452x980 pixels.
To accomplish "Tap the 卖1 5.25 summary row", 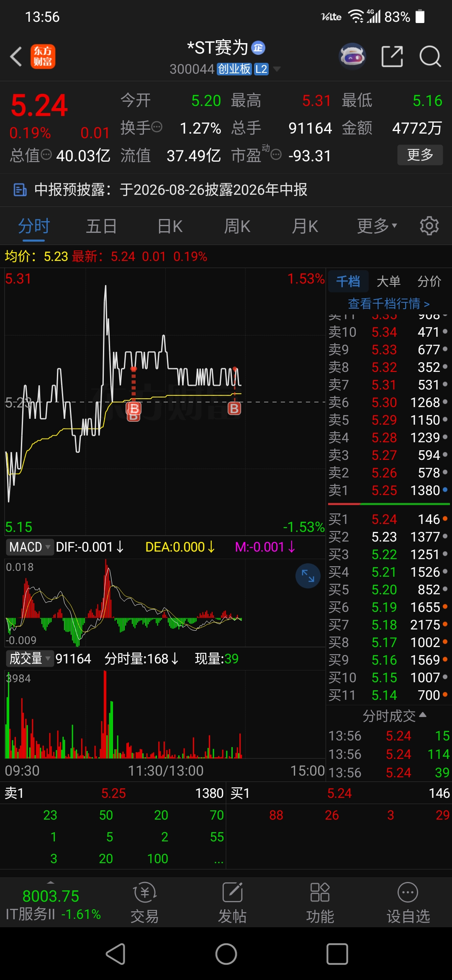I will coord(113,793).
